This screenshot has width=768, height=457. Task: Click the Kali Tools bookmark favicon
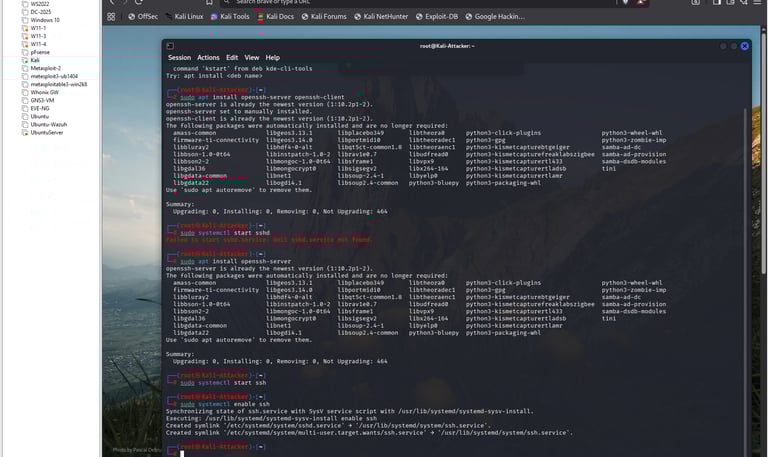click(x=214, y=17)
